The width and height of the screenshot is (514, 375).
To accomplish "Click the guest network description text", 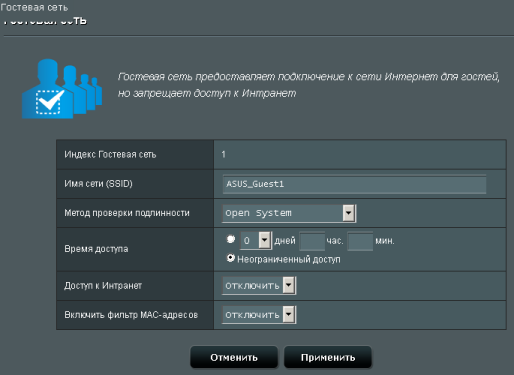I will [x=309, y=85].
